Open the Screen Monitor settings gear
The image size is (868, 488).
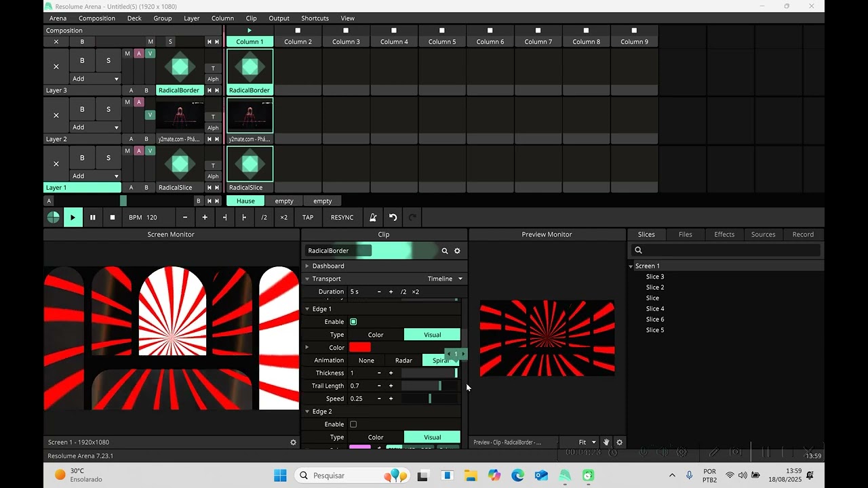click(x=293, y=443)
